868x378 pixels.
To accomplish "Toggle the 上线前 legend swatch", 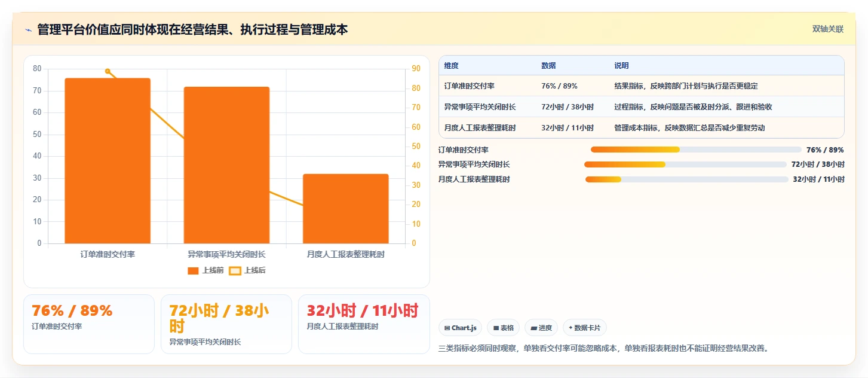I will click(x=193, y=271).
